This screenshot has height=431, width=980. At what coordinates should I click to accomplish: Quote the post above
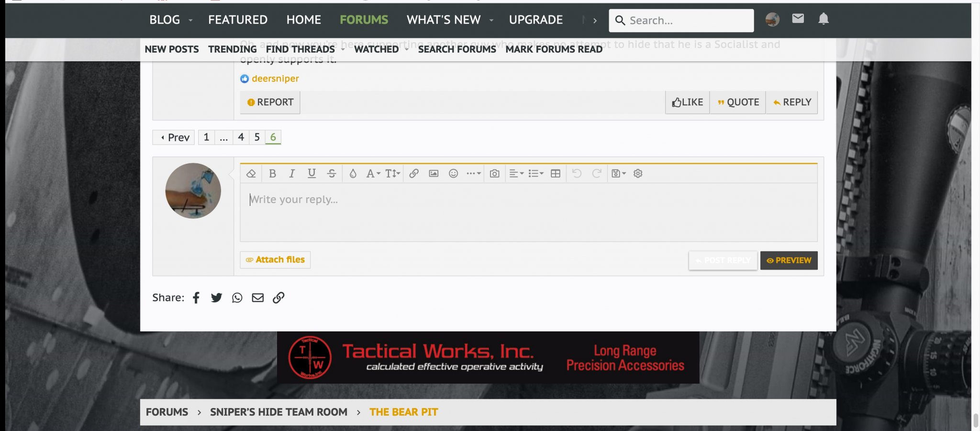(x=738, y=102)
